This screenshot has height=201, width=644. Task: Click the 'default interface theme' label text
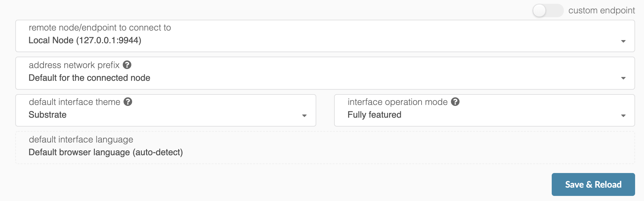click(x=74, y=102)
